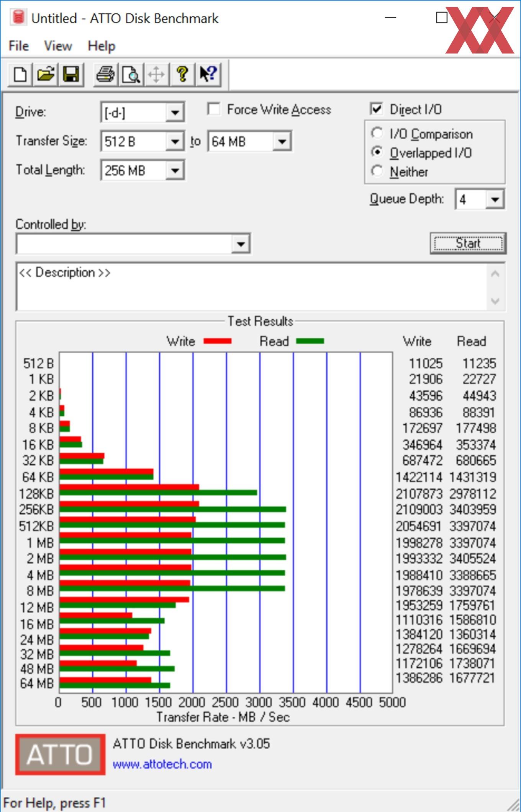The width and height of the screenshot is (521, 812).
Task: Click the 2 MB green read bar
Action: [x=173, y=557]
